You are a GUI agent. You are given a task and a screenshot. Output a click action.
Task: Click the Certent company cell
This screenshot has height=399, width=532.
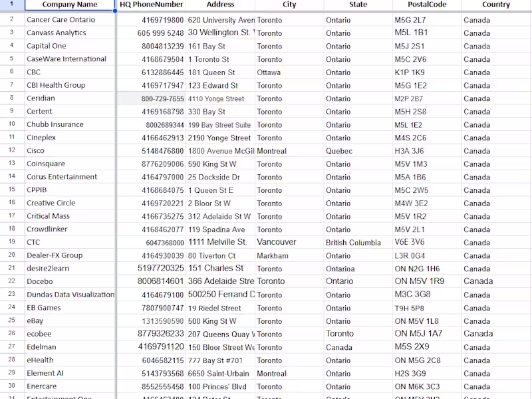click(x=70, y=111)
